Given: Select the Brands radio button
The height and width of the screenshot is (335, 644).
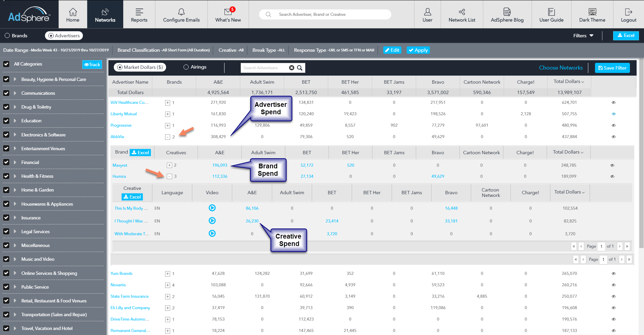Looking at the screenshot, I should pyautogui.click(x=7, y=36).
